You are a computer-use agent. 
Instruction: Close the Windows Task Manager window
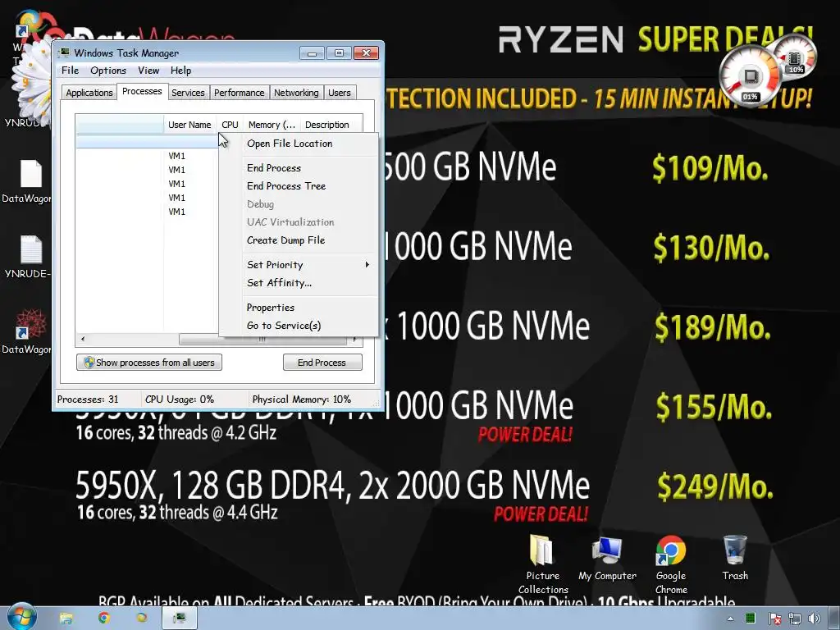tap(366, 53)
